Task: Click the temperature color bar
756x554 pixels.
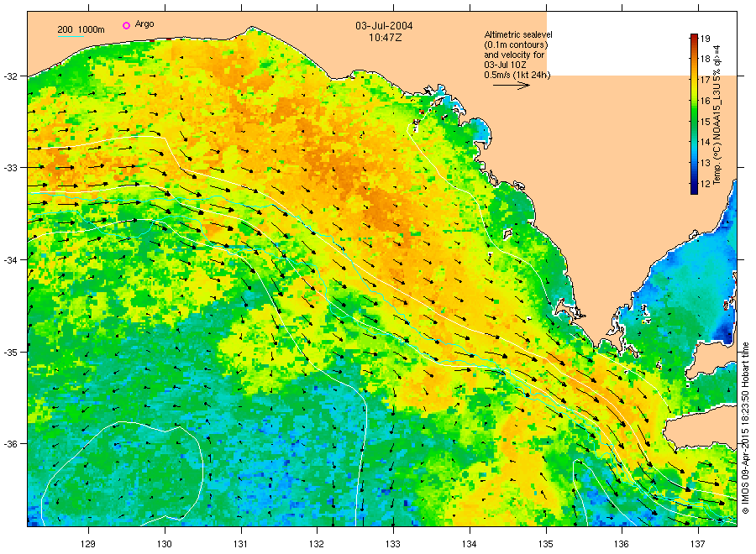Action: click(694, 113)
